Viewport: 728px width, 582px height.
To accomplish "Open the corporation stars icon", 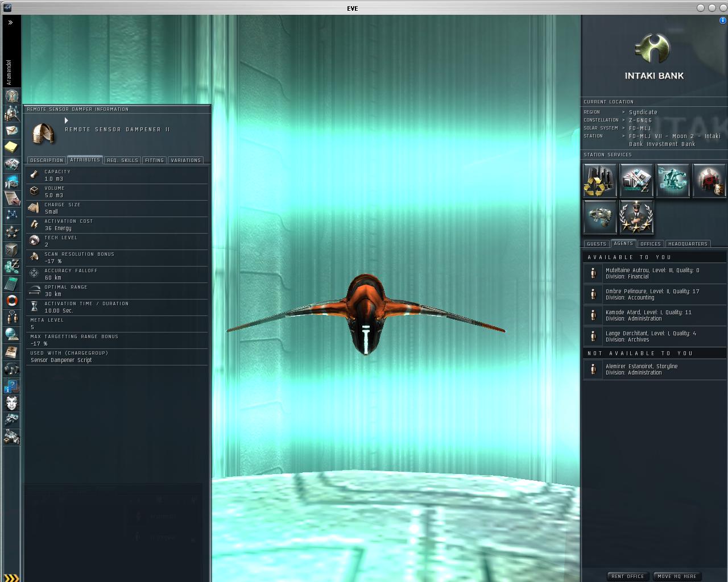I will click(x=11, y=232).
